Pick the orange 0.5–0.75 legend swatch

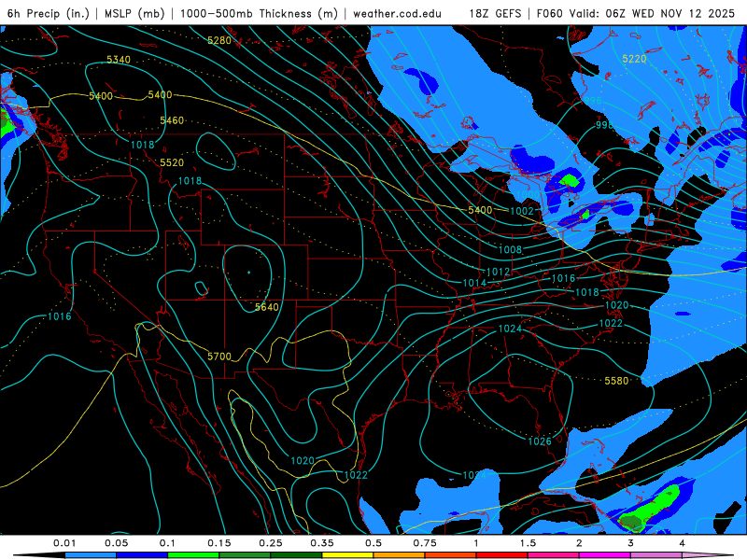(400, 555)
